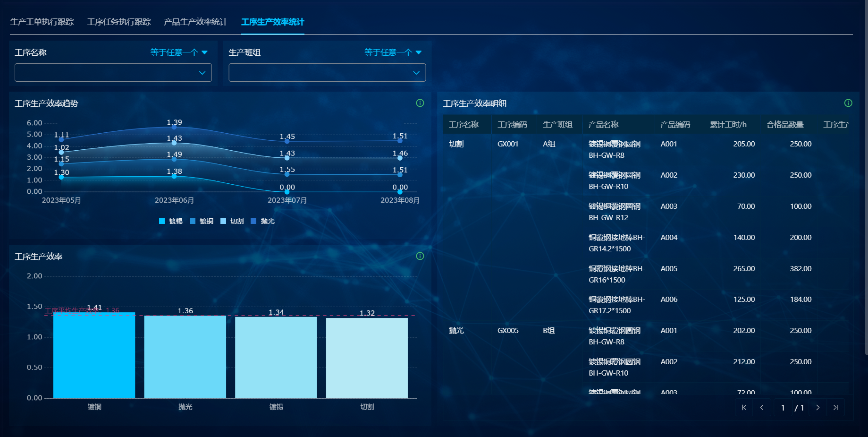Expand the 工序名称 select box
The height and width of the screenshot is (437, 868).
click(x=113, y=73)
